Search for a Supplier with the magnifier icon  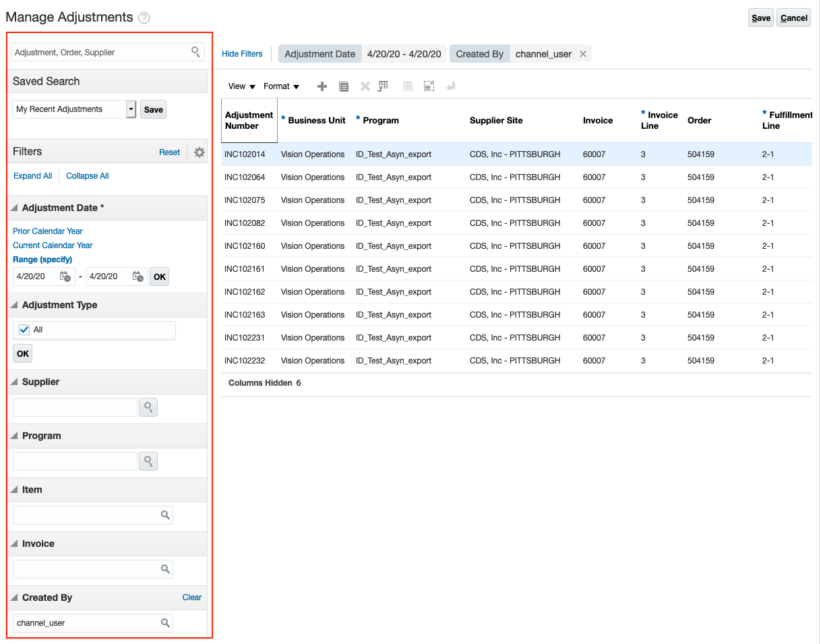click(x=148, y=407)
